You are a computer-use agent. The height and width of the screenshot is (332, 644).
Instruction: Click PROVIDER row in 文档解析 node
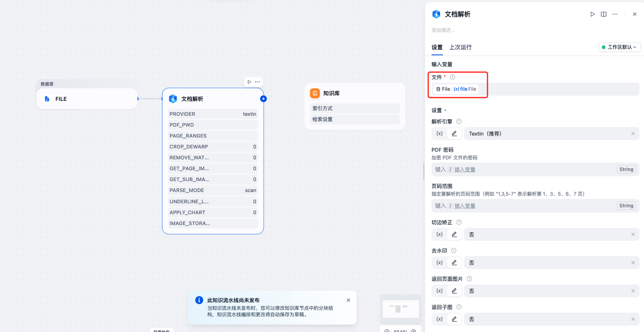click(x=213, y=114)
